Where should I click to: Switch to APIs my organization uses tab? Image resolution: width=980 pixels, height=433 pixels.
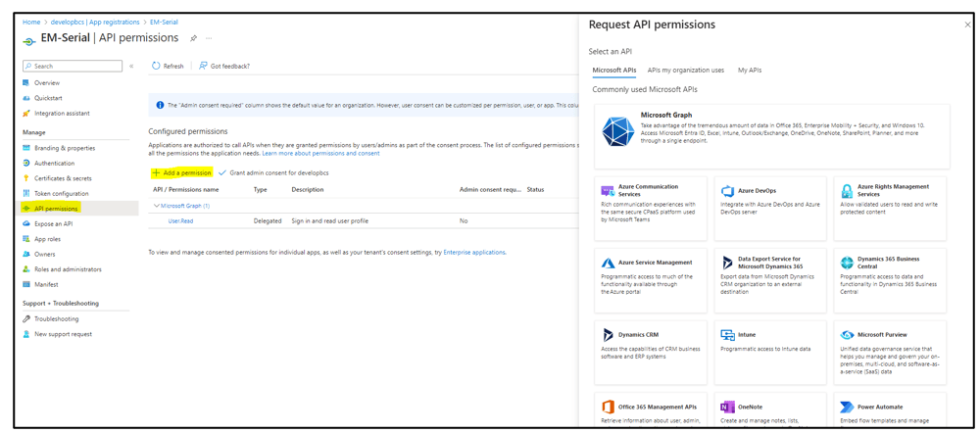685,71
